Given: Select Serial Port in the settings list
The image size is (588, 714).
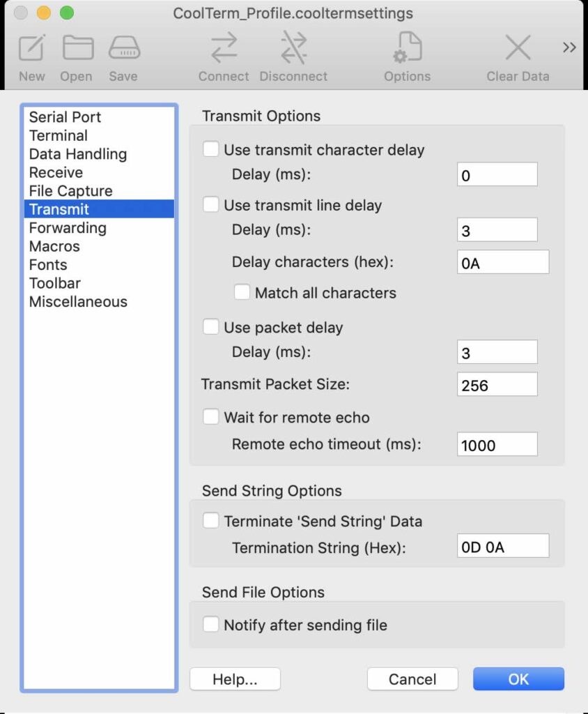Looking at the screenshot, I should pos(65,117).
